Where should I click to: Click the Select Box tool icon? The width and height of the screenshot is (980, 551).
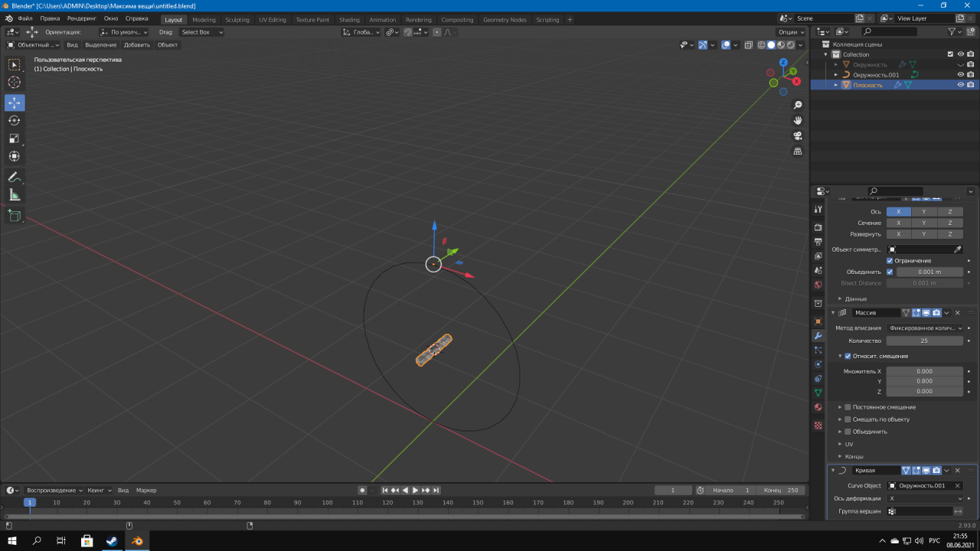15,64
